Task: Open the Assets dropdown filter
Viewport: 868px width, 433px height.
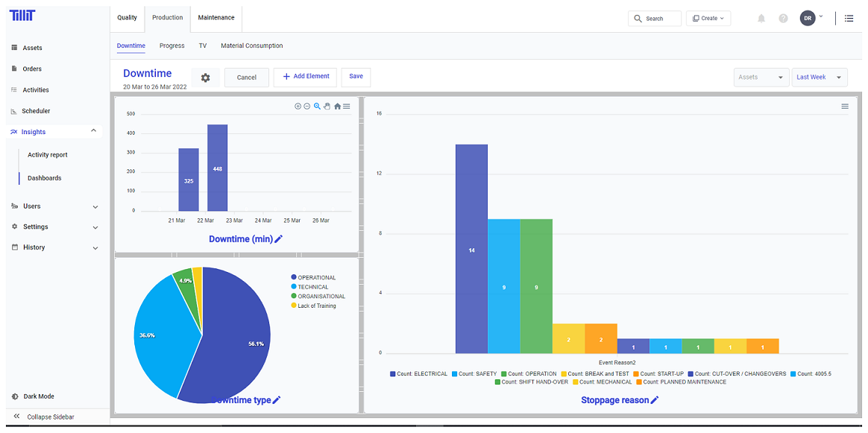Action: pyautogui.click(x=761, y=77)
